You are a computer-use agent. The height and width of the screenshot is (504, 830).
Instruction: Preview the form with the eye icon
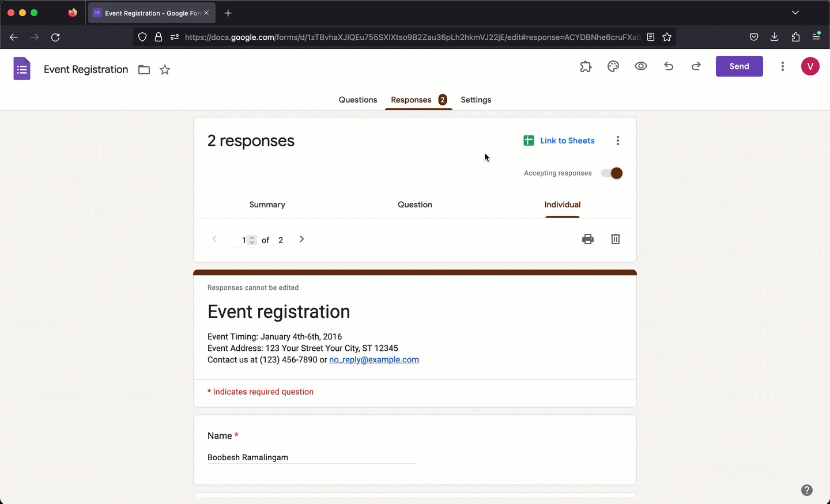(640, 66)
